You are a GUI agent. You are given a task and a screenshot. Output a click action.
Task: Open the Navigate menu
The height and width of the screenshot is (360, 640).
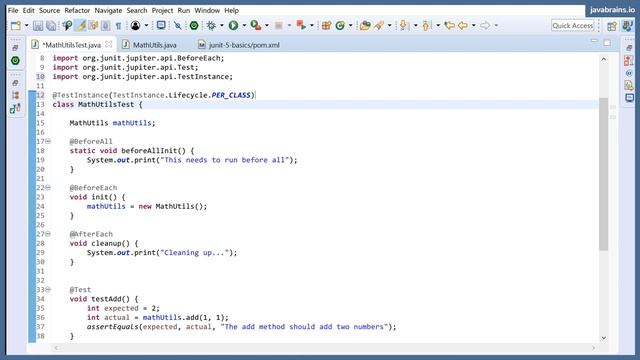[108, 10]
